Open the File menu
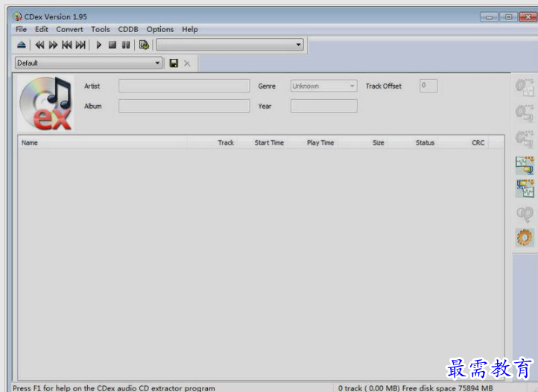Viewport: 538px width, 392px height. tap(21, 30)
